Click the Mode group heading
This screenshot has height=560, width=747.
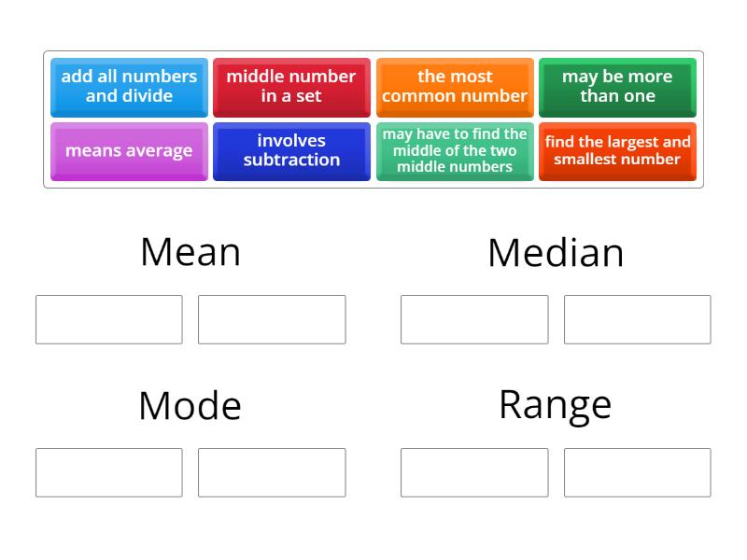point(190,405)
